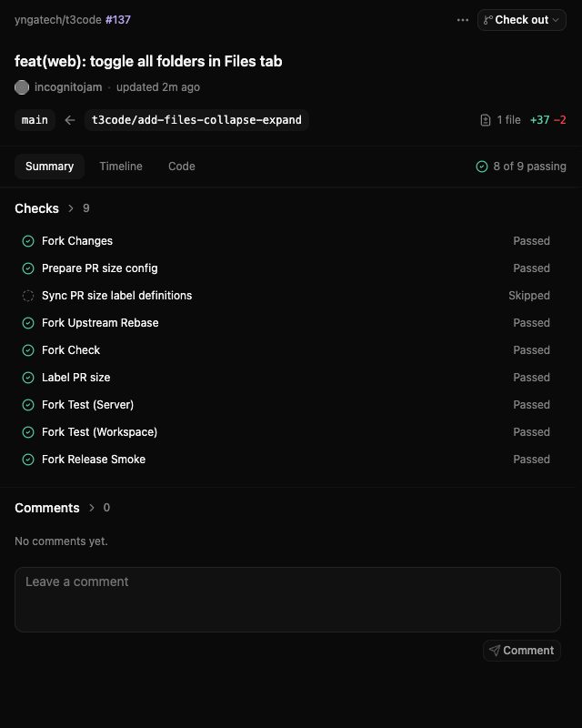The width and height of the screenshot is (582, 728).
Task: Open the Fork Test (Server) check row
Action: (x=286, y=405)
